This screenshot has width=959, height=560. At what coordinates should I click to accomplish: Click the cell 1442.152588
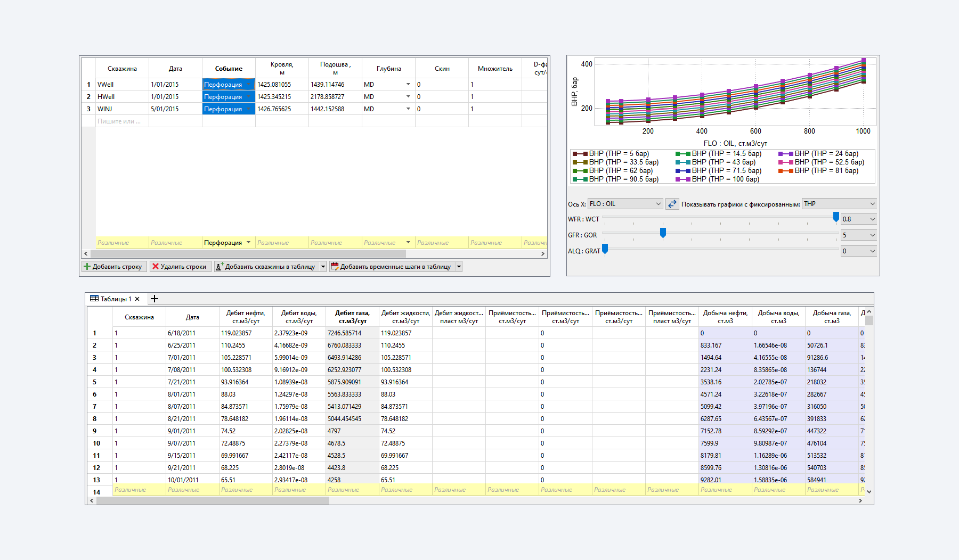click(x=335, y=109)
